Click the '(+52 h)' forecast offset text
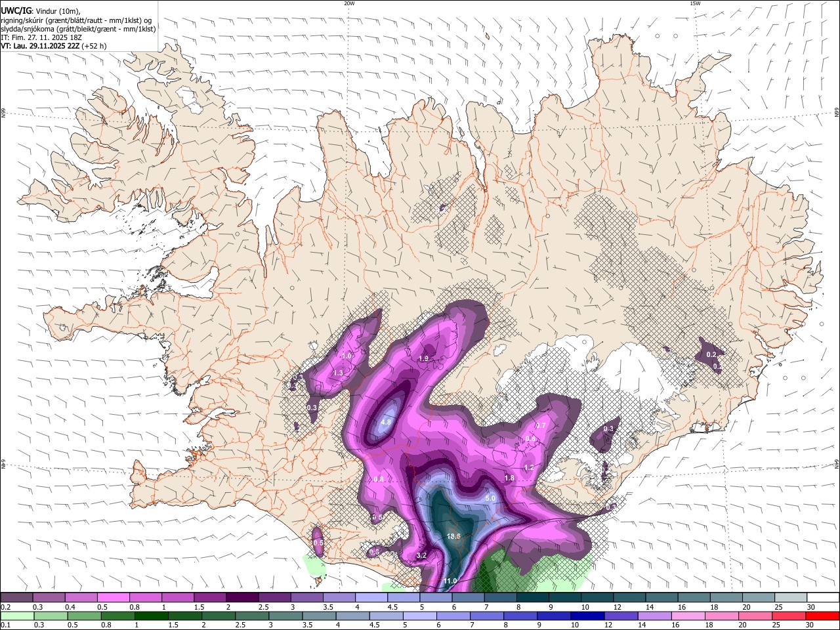The width and height of the screenshot is (840, 630). coord(95,46)
